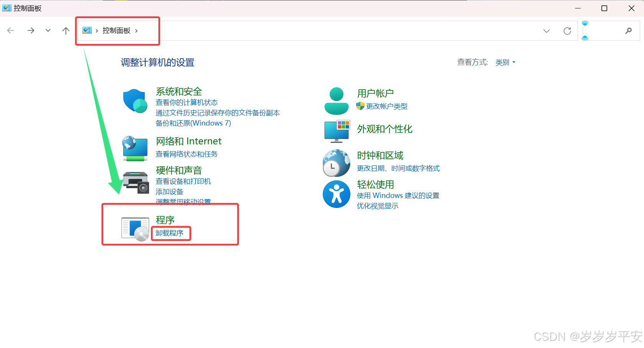644x348 pixels.
Task: Refresh the Control Panel view
Action: (x=567, y=31)
